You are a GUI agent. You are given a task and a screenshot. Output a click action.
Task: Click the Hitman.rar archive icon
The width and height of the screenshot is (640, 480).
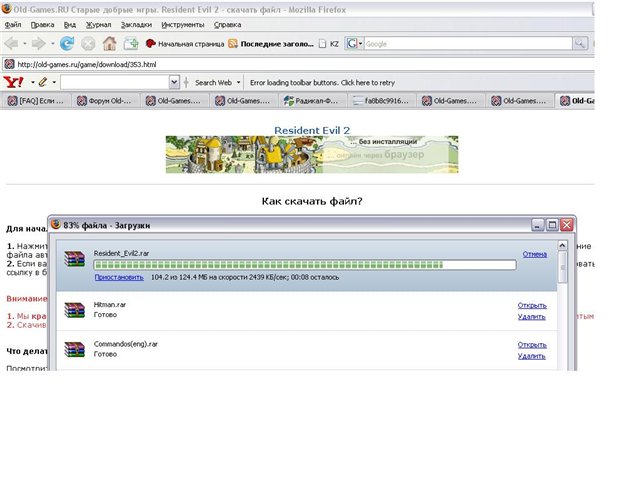pos(74,310)
